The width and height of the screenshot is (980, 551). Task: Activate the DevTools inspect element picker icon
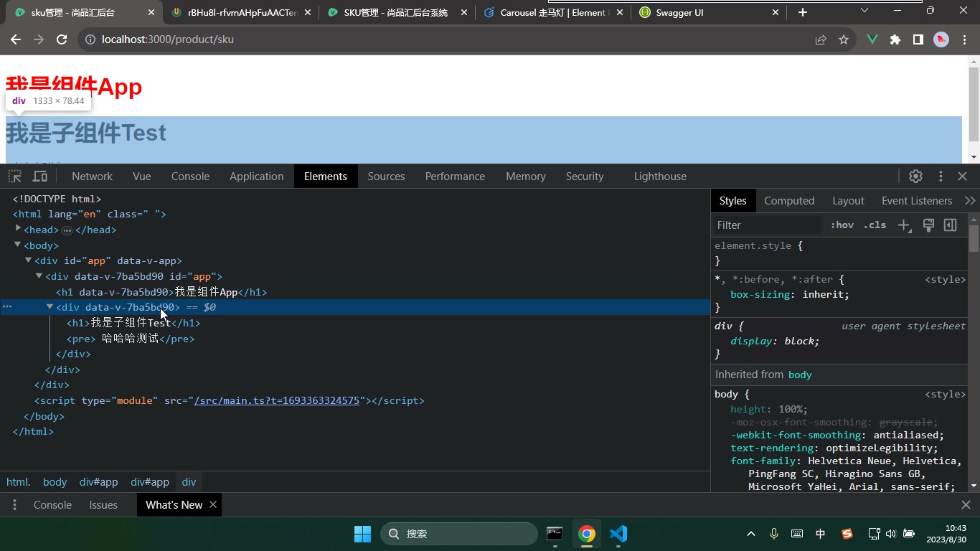(14, 176)
